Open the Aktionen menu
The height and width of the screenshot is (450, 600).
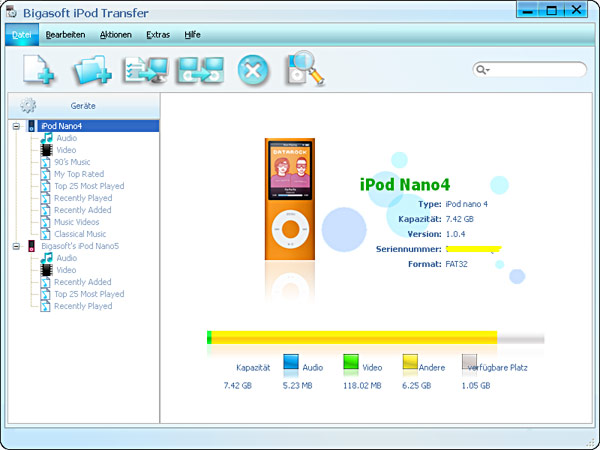[x=116, y=35]
